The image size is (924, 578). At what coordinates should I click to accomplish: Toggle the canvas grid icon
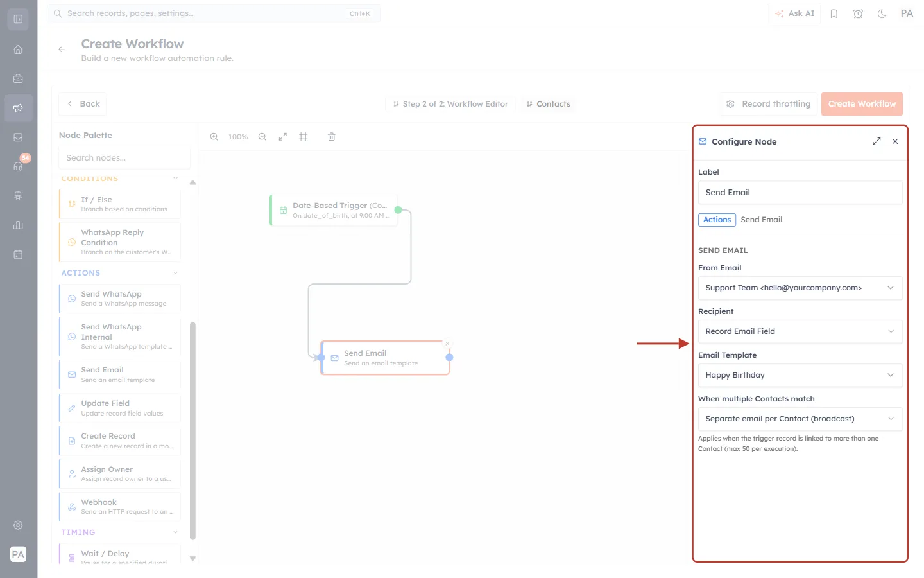[304, 137]
